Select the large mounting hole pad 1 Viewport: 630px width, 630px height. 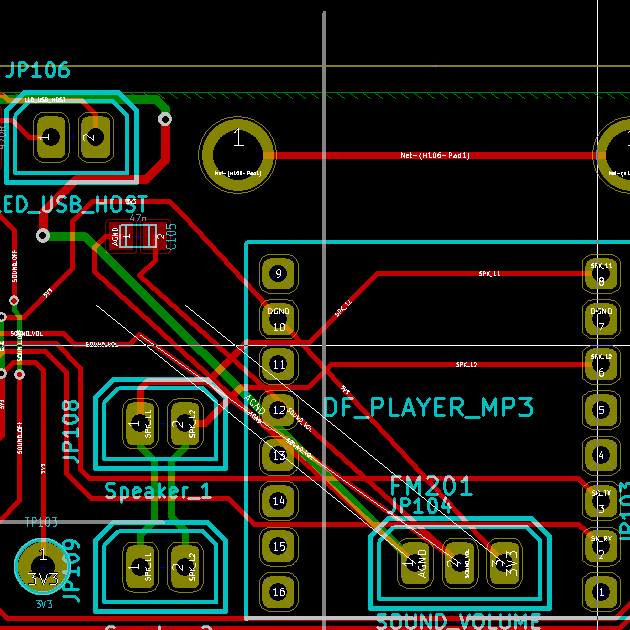(x=238, y=155)
